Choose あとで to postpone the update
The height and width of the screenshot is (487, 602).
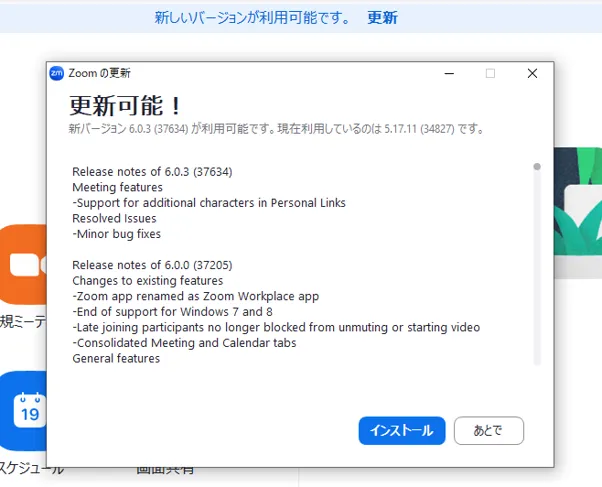[488, 430]
